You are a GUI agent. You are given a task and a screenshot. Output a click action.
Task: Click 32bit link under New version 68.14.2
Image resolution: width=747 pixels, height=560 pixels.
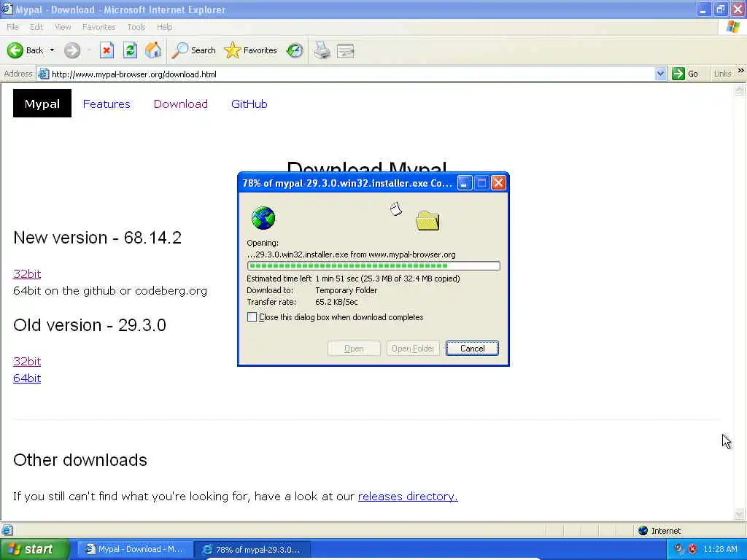point(27,274)
